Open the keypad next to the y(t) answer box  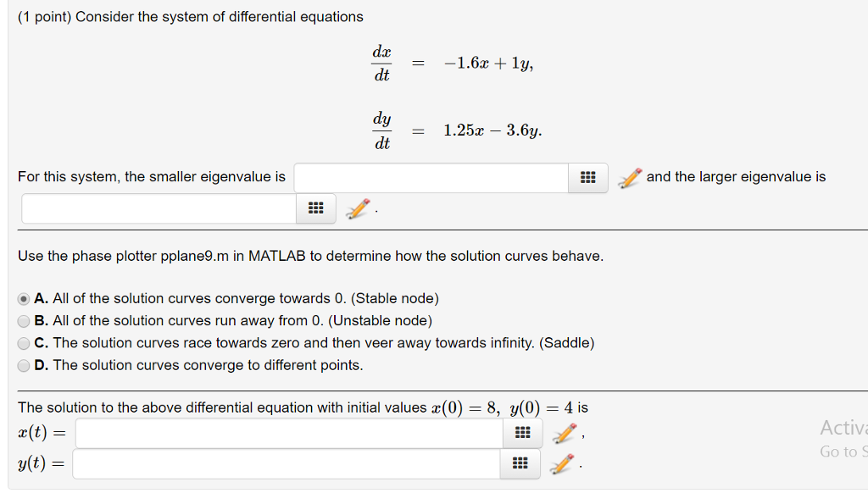point(519,463)
